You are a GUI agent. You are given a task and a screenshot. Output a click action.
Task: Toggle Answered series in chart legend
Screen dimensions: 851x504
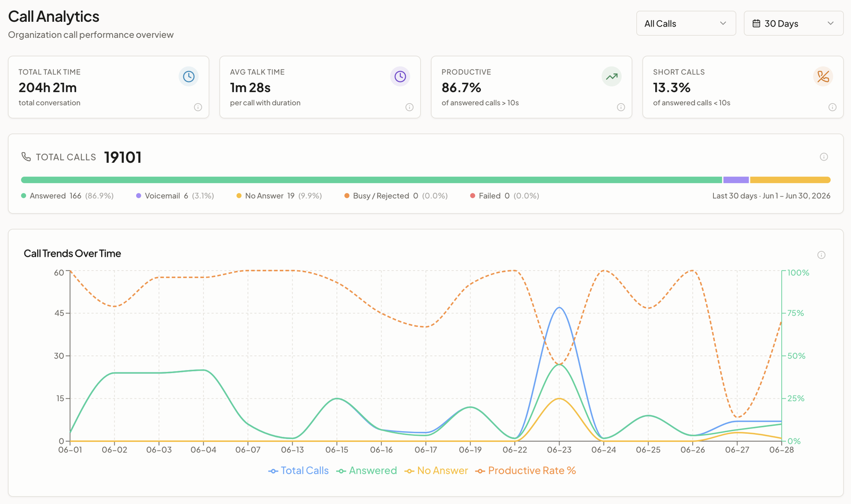tap(366, 471)
